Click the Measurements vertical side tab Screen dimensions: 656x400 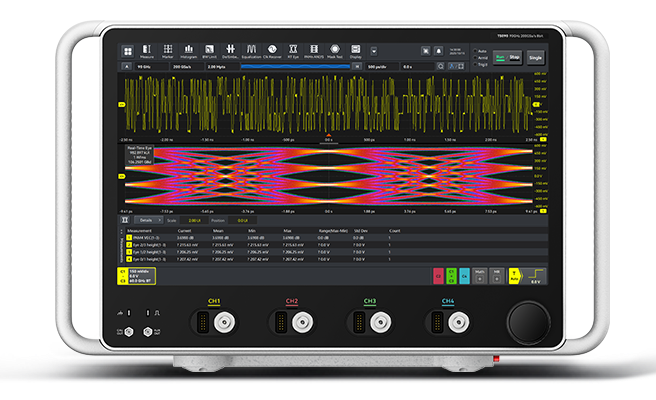click(x=122, y=249)
